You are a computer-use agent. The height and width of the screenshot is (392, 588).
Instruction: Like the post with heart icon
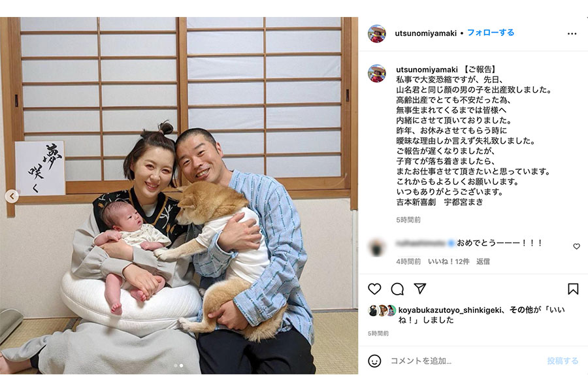374,289
